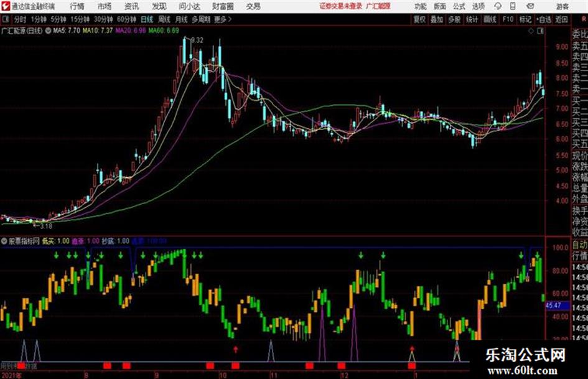This screenshot has width=588, height=379.
Task: Open the 版面 menu
Action: [x=440, y=6]
